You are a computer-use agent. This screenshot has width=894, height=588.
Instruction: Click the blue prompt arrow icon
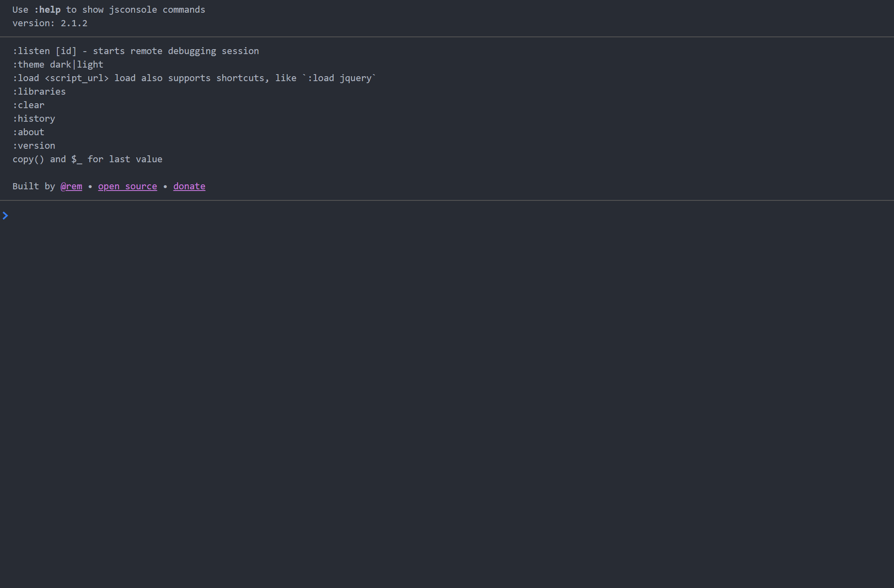[x=5, y=215]
